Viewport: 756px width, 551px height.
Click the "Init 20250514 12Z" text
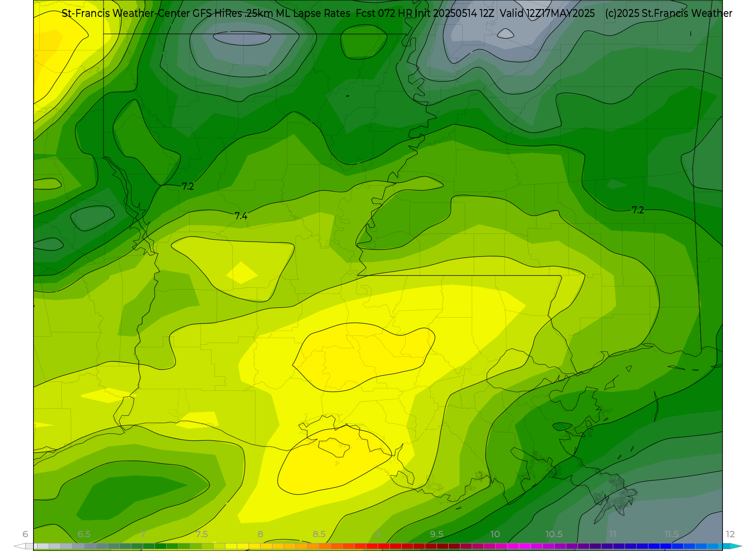click(455, 13)
